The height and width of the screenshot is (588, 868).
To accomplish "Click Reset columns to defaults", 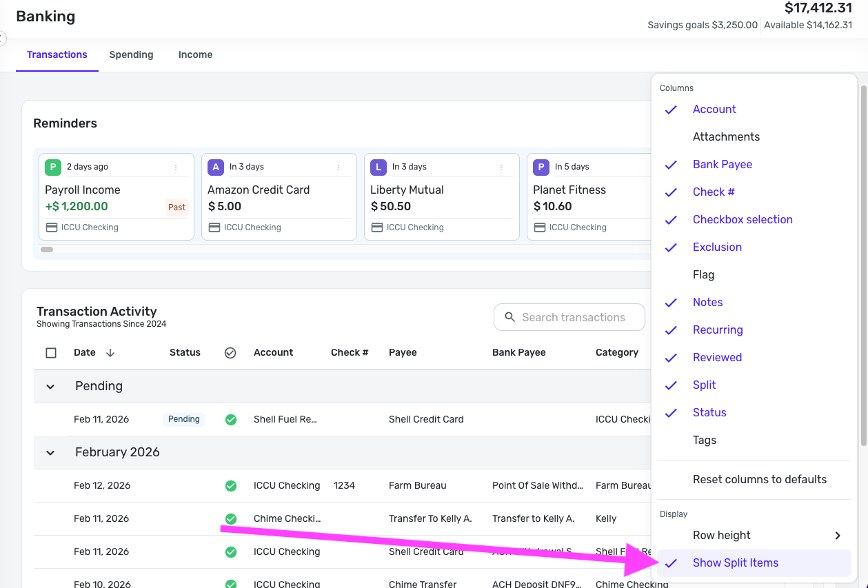I will pyautogui.click(x=759, y=479).
